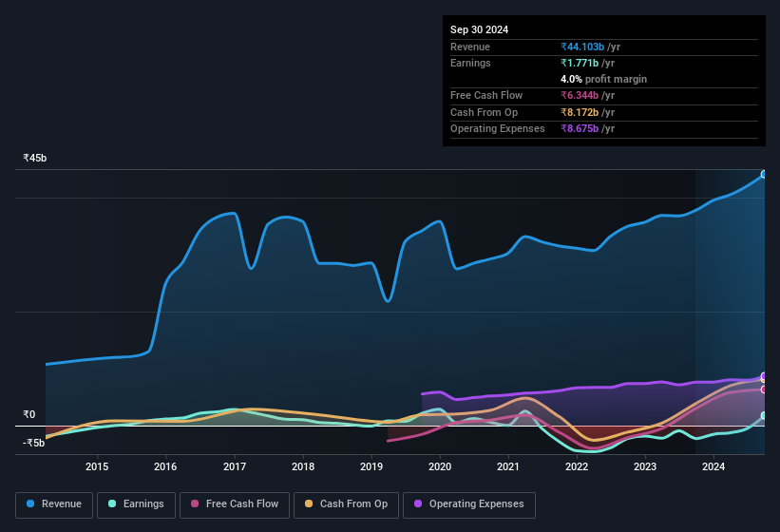This screenshot has width=780, height=532.
Task: Click the 2024 x-axis label
Action: tap(713, 466)
